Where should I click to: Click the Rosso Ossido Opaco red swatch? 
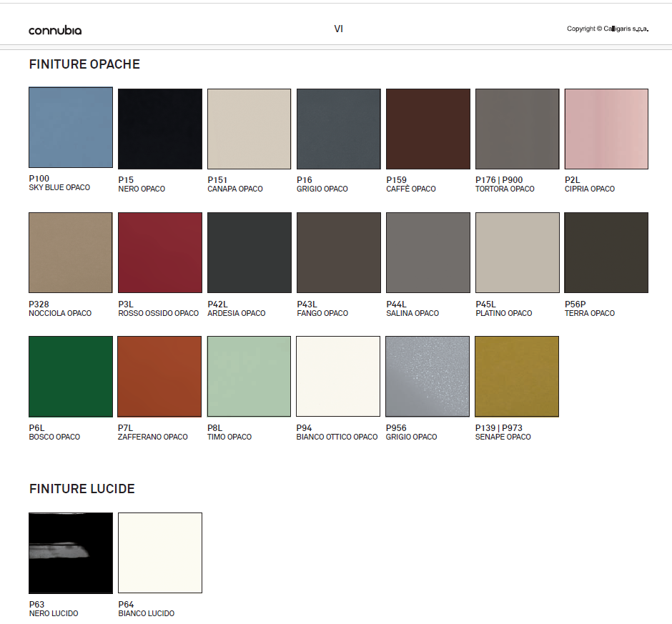click(x=160, y=252)
